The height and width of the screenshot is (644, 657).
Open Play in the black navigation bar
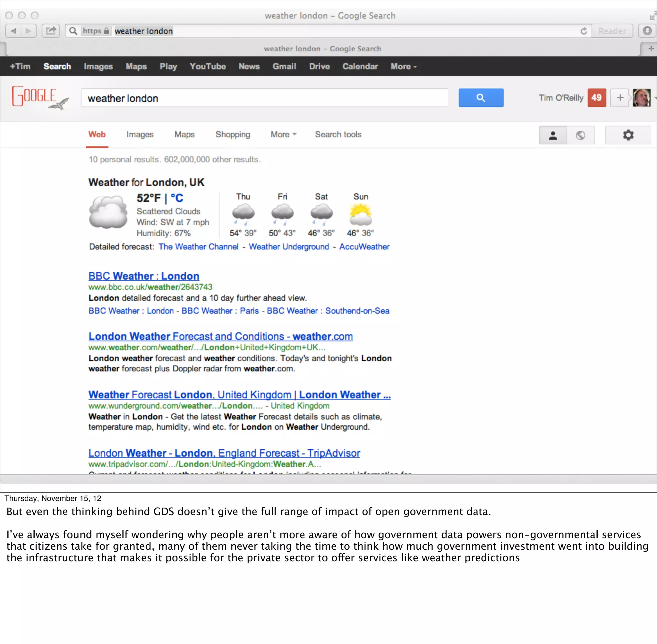tap(168, 66)
